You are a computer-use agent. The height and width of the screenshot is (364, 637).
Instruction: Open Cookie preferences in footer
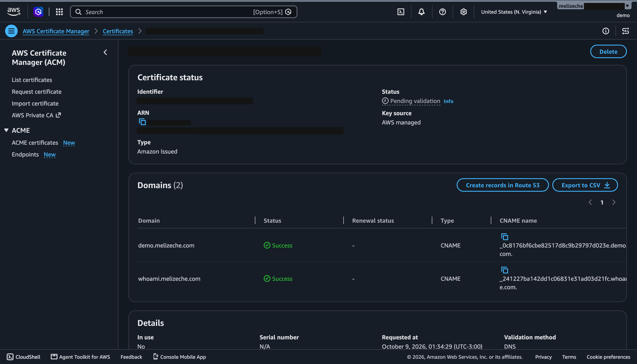click(608, 357)
